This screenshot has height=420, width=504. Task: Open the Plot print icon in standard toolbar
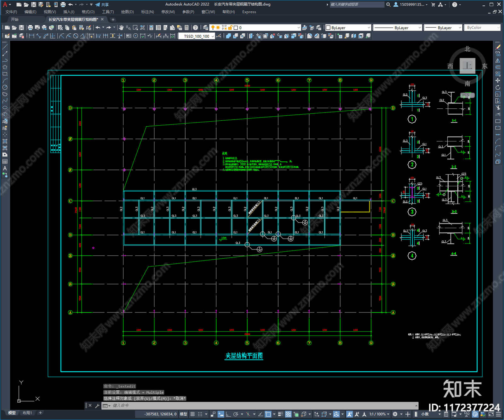(30, 28)
